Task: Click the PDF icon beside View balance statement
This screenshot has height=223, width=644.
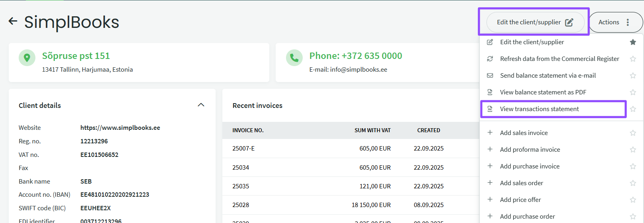Action: pos(490,92)
